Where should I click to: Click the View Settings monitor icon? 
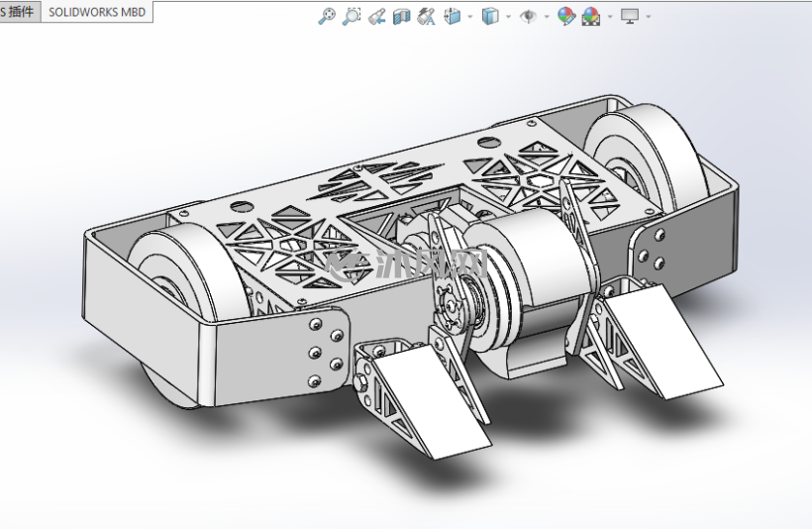click(630, 16)
